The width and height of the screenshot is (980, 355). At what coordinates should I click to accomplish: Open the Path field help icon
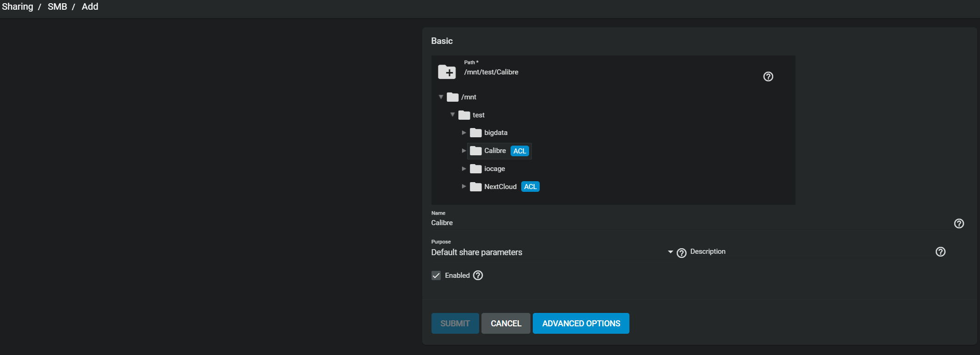point(768,77)
